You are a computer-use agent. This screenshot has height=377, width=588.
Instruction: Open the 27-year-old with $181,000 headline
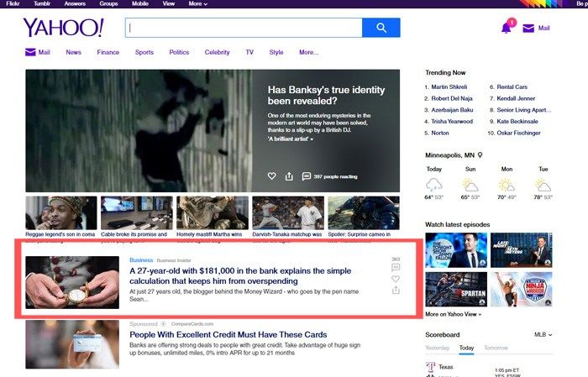[240, 275]
